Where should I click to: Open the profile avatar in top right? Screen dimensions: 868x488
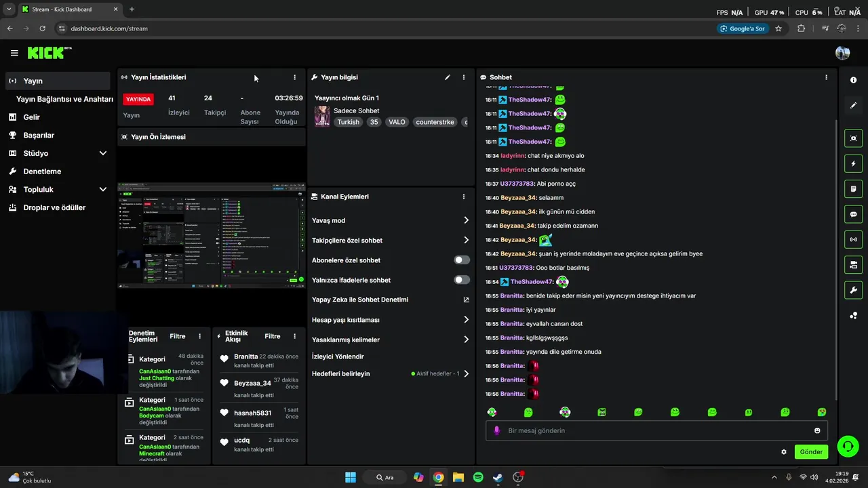(x=843, y=53)
